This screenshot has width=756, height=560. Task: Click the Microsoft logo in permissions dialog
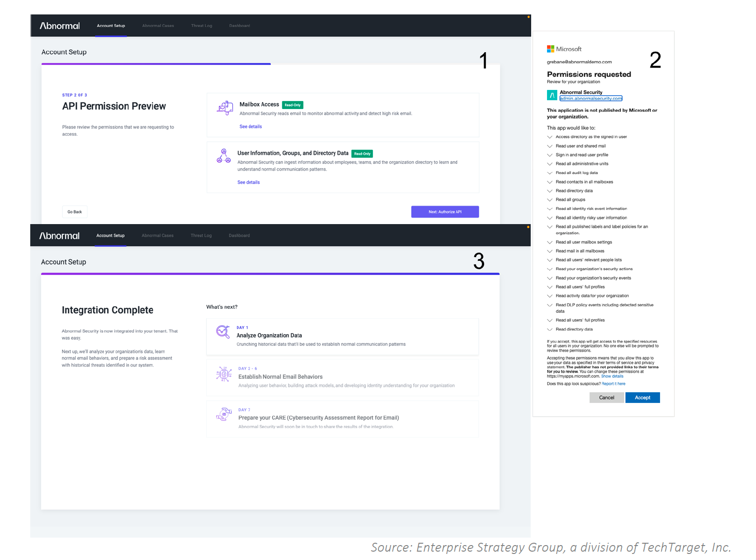564,49
